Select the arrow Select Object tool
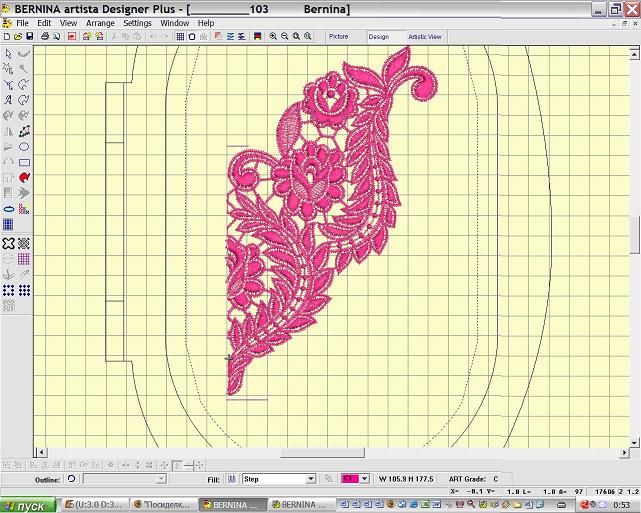 pos(8,53)
